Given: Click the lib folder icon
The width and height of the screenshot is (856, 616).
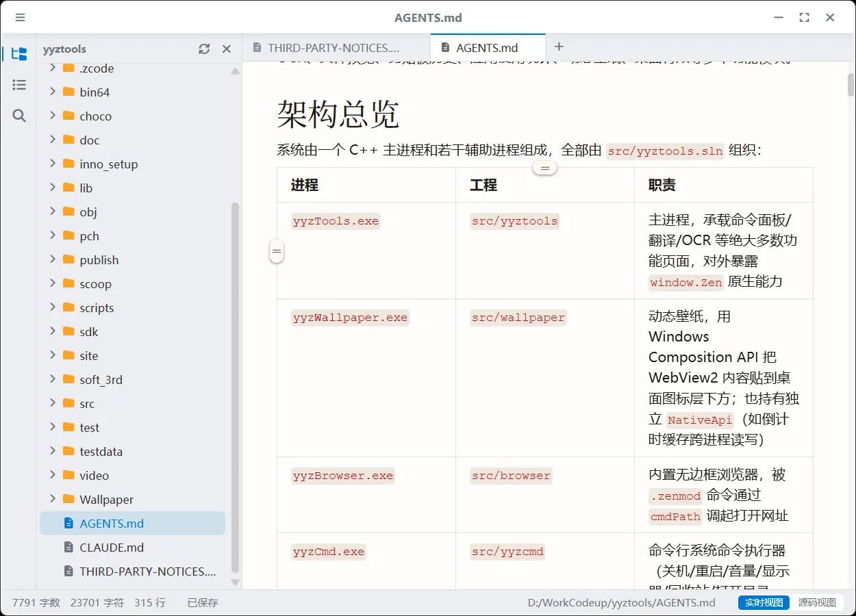Looking at the screenshot, I should coord(68,188).
